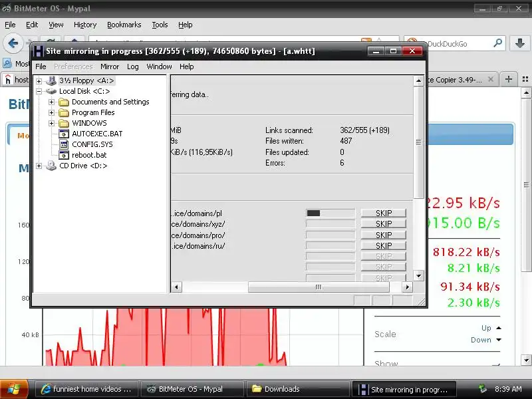Open browser History menu
Image resolution: width=532 pixels, height=399 pixels.
(85, 25)
